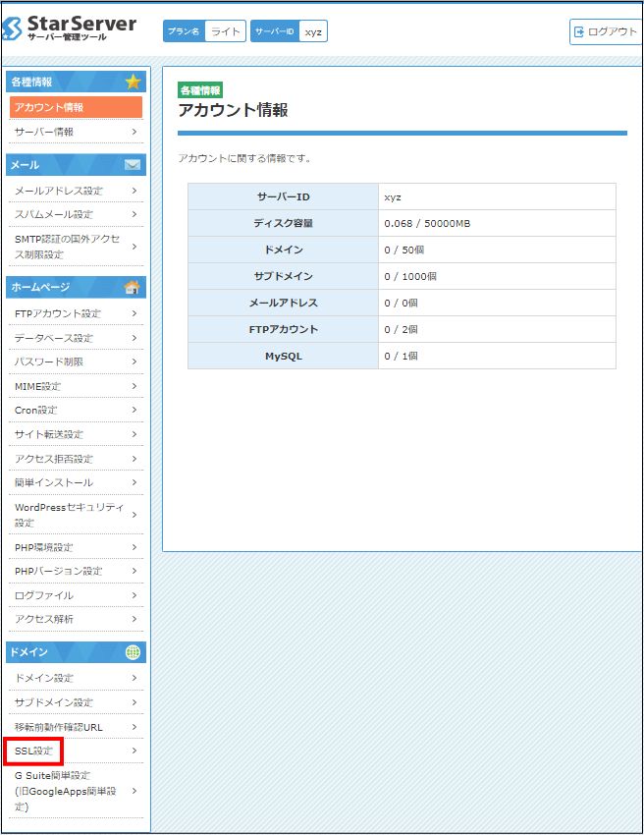
Task: Open PHP環境設定
Action: coord(77,547)
